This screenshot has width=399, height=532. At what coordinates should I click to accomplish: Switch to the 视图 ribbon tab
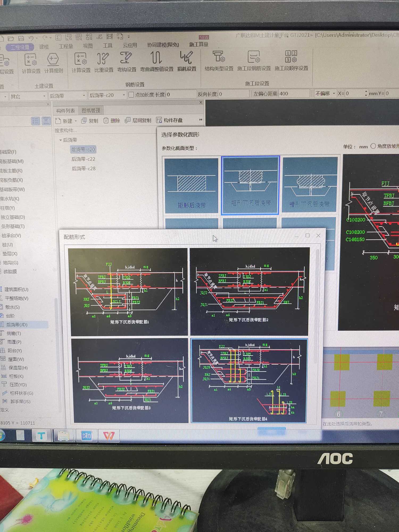pyautogui.click(x=88, y=46)
